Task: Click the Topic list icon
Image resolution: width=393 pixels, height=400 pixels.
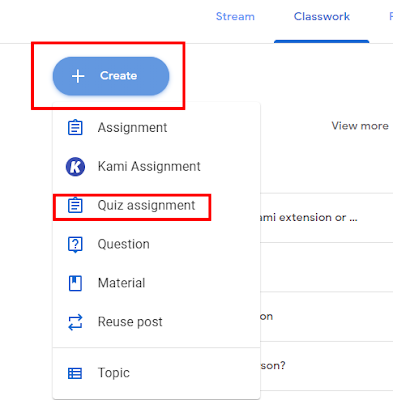Action: pos(75,373)
